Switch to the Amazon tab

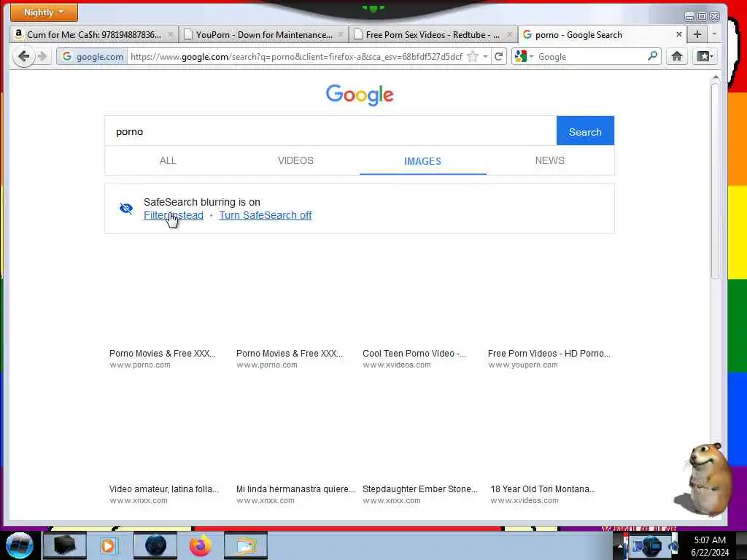click(x=93, y=35)
